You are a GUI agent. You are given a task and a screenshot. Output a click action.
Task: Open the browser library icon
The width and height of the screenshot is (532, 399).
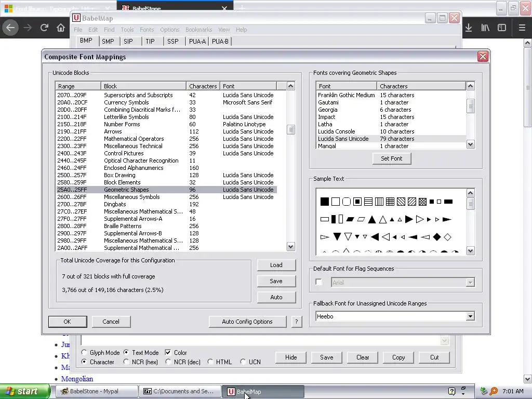(x=485, y=28)
